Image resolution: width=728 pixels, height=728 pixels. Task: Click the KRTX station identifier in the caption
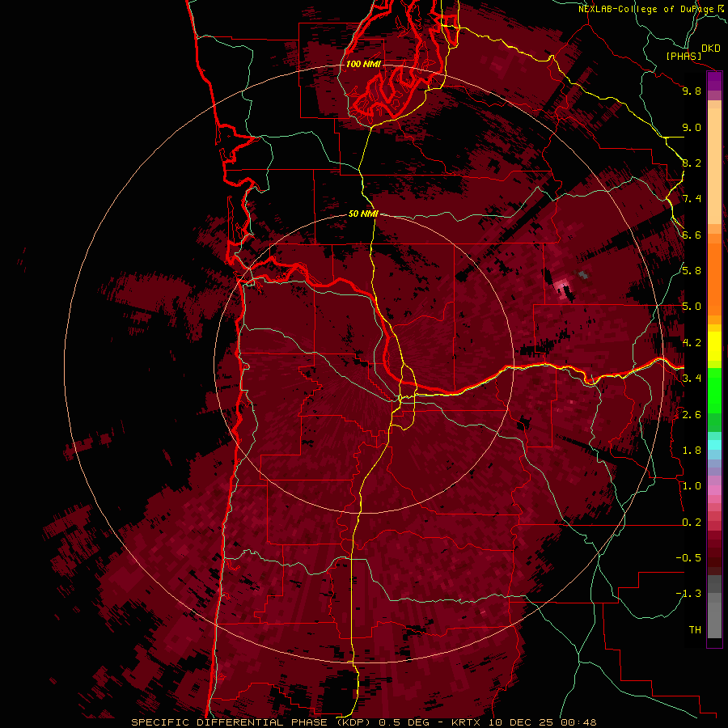click(x=466, y=722)
